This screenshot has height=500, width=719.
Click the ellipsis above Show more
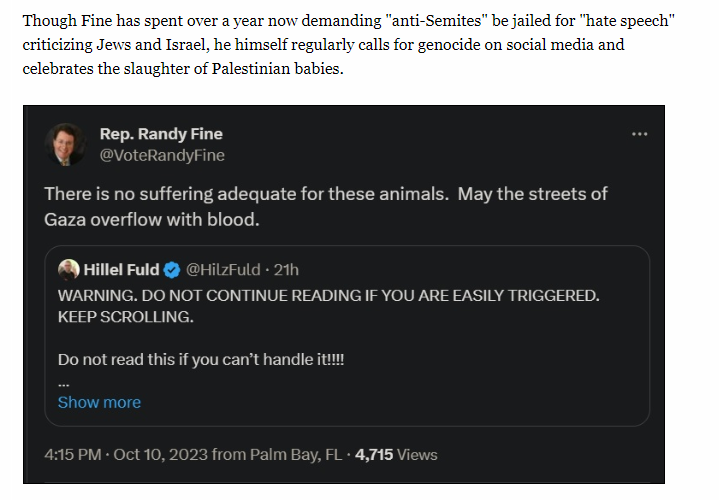tap(64, 384)
